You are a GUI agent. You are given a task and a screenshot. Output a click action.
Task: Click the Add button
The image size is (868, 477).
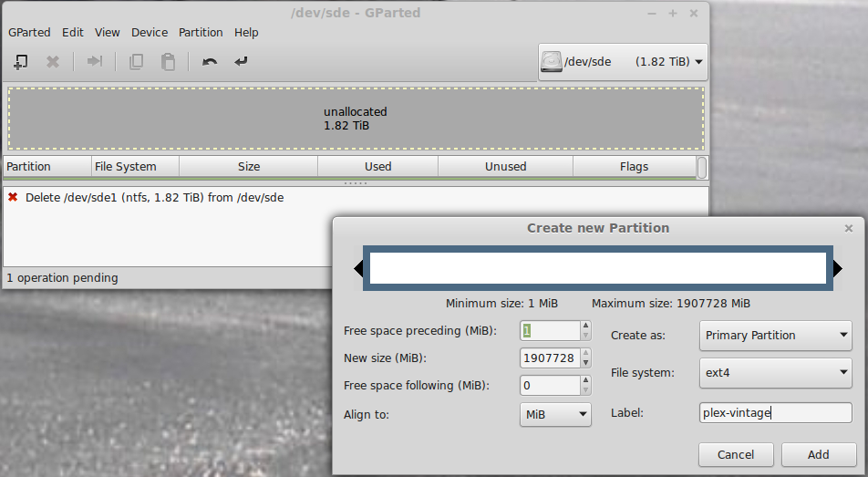(819, 455)
